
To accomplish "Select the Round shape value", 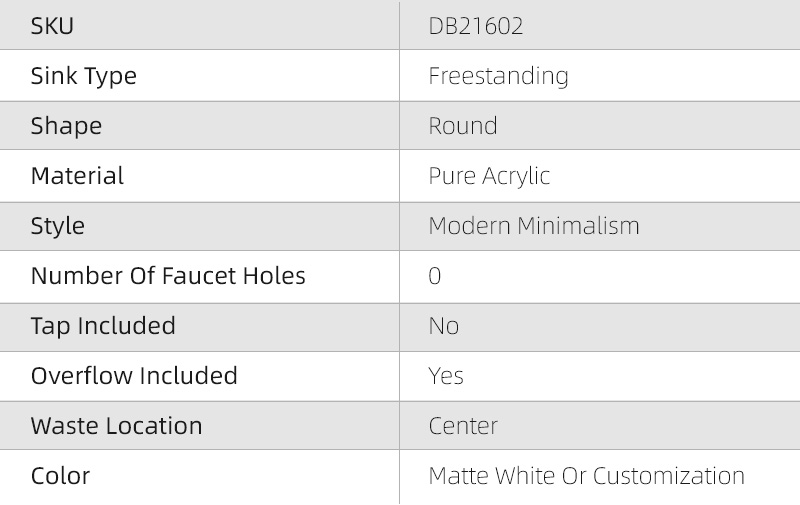I will click(x=463, y=126).
